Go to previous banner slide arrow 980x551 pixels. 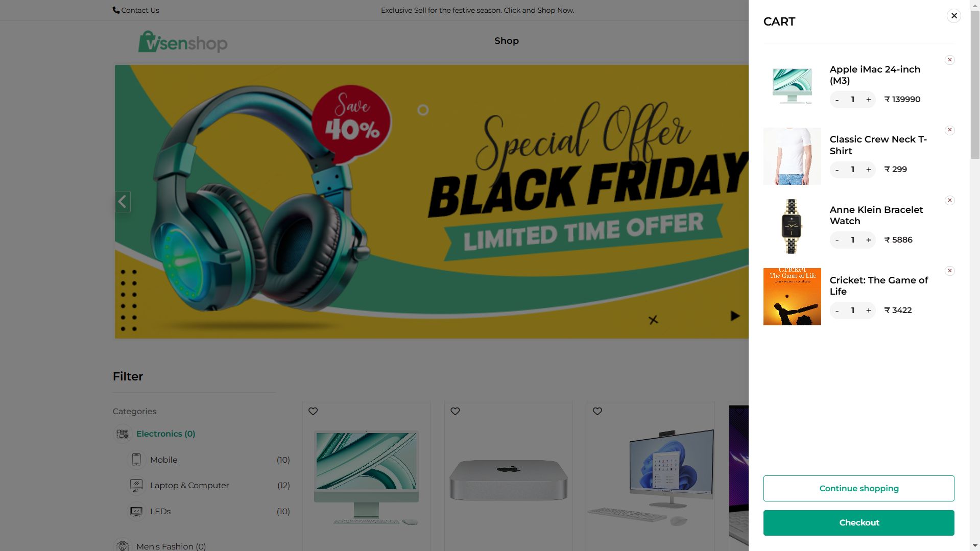[x=123, y=202]
